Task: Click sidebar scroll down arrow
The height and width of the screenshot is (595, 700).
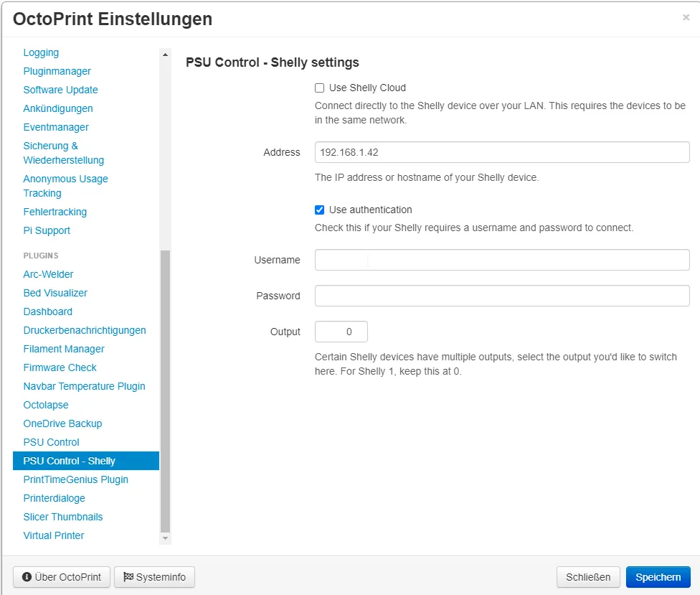Action: (165, 538)
